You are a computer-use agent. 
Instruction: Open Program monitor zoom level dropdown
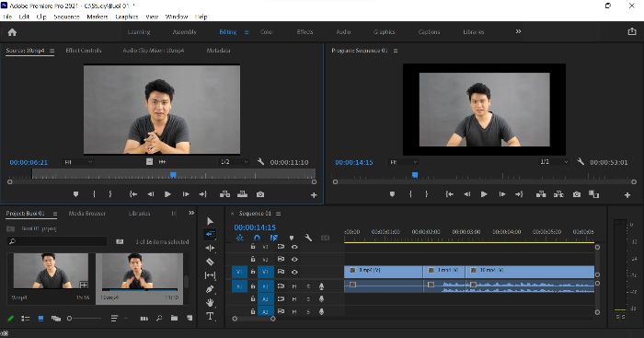click(403, 162)
